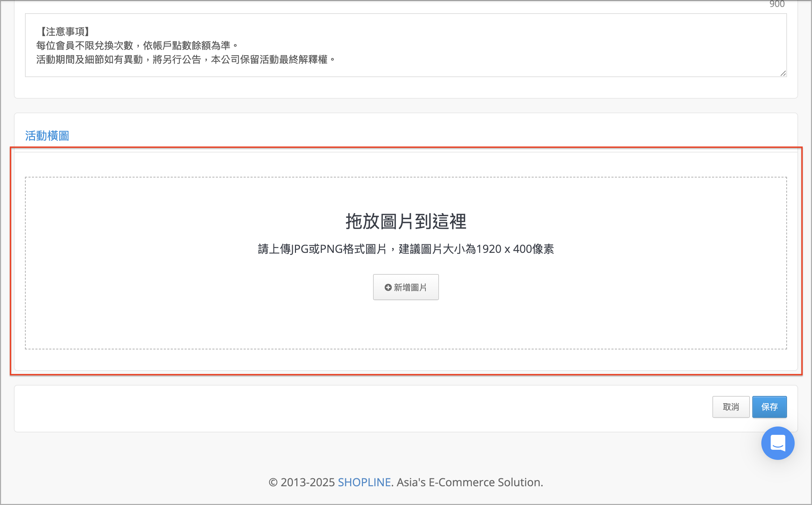
Task: Click the 新增圖片 add image button
Action: tap(406, 287)
